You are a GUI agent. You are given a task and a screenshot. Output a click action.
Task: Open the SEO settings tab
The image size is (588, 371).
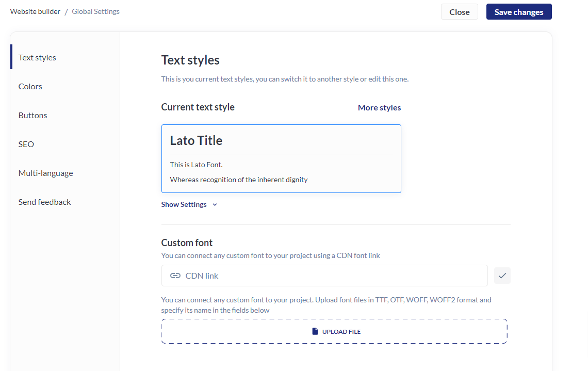pos(26,144)
